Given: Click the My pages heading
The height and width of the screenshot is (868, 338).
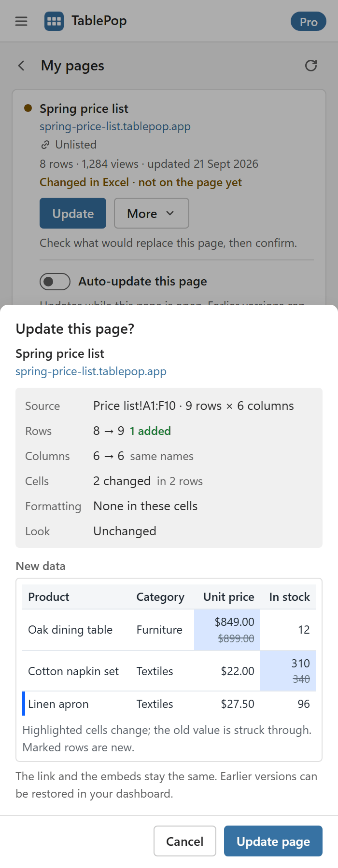Looking at the screenshot, I should (x=72, y=66).
